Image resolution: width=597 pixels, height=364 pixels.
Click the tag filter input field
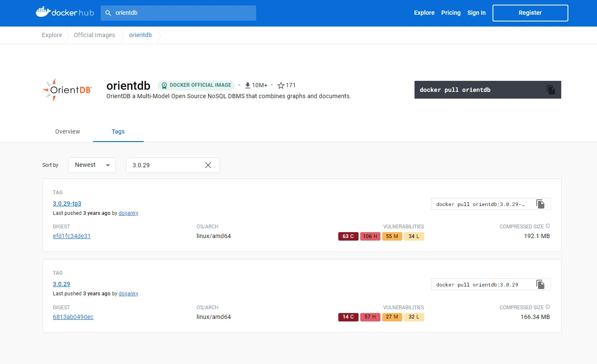tap(164, 165)
